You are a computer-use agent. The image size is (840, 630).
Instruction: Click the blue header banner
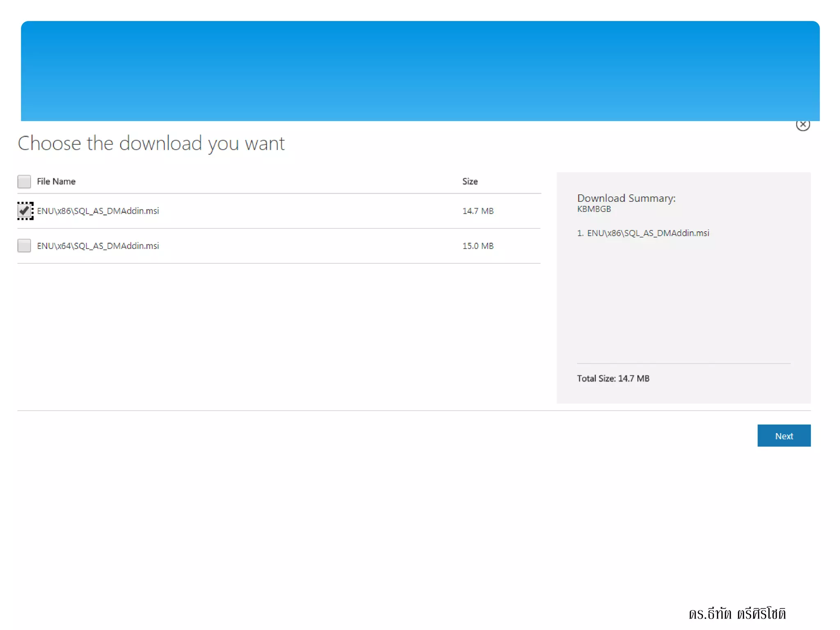tap(420, 71)
